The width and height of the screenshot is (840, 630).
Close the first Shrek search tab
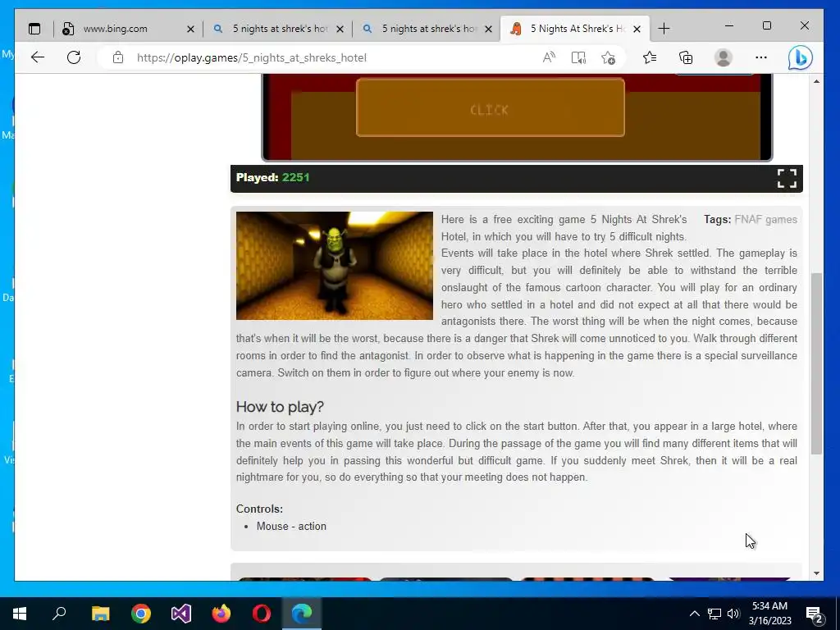pyautogui.click(x=340, y=29)
